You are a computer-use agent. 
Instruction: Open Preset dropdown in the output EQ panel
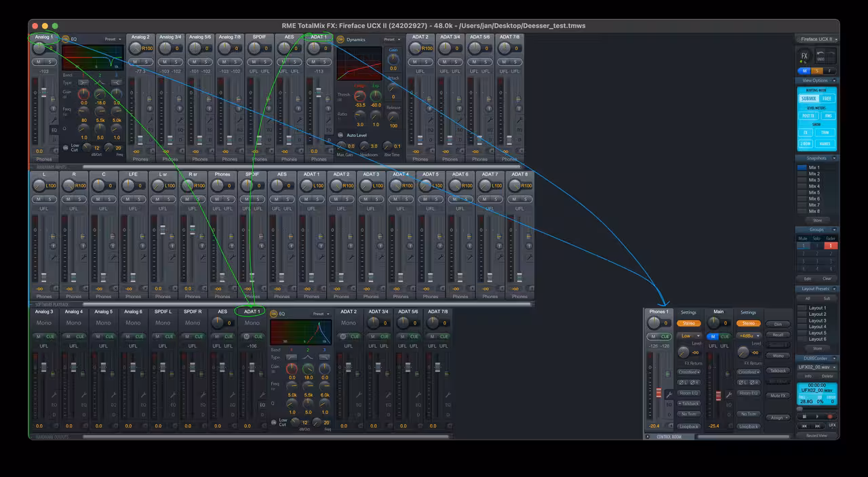click(x=321, y=314)
